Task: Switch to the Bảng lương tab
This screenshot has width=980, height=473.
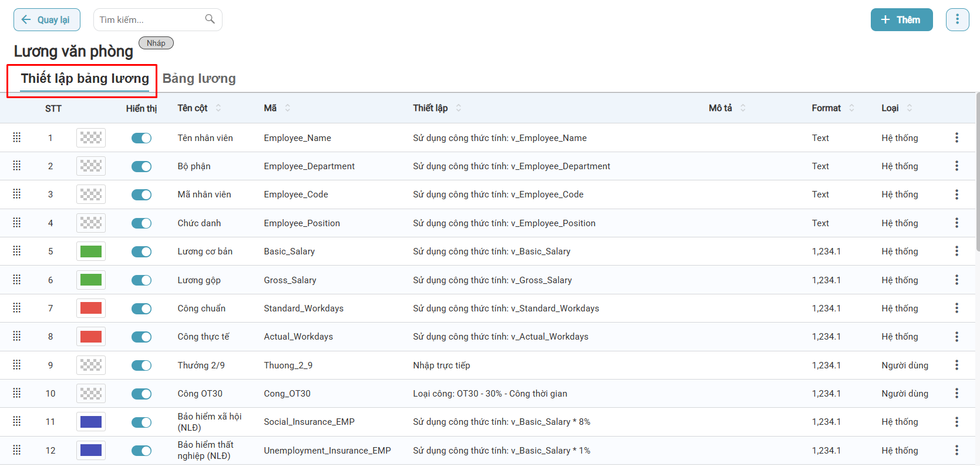Action: point(199,79)
